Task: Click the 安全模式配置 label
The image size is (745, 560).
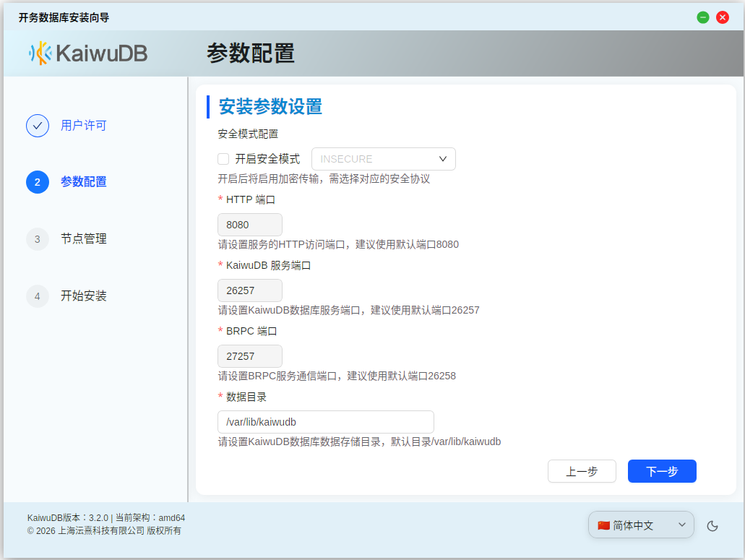Action: [x=248, y=134]
